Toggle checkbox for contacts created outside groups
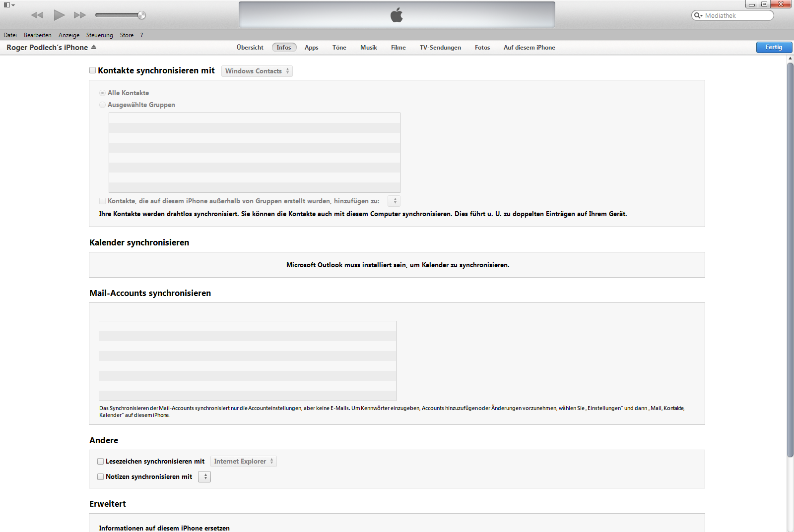The height and width of the screenshot is (532, 794). [x=102, y=201]
